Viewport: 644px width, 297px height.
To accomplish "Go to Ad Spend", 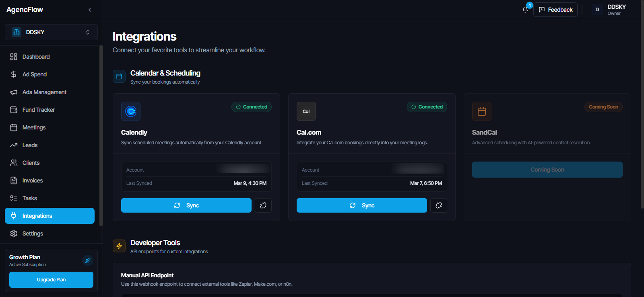I will pos(50,74).
